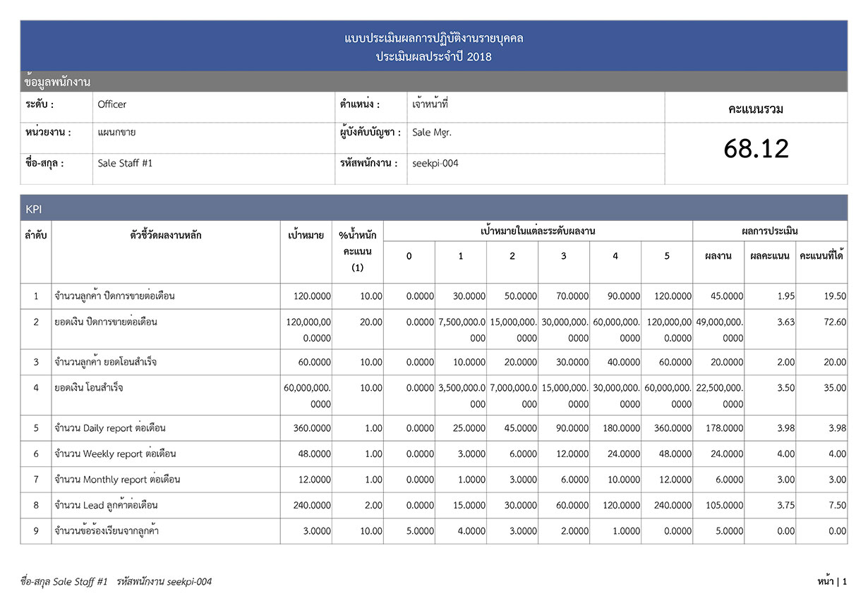Image resolution: width=868 pixels, height=613 pixels.
Task: Select KPI row จำนวนข้อร้องเรียนจากลูกค้า
Action: pos(434,531)
